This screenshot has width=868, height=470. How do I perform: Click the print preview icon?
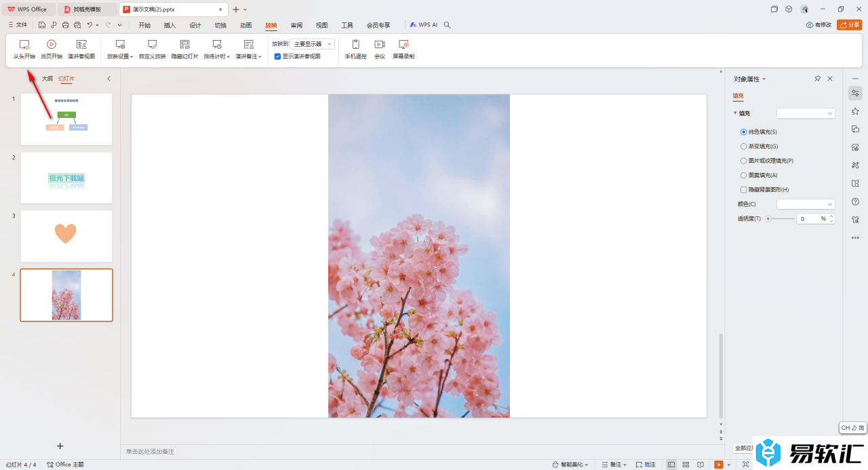(77, 25)
